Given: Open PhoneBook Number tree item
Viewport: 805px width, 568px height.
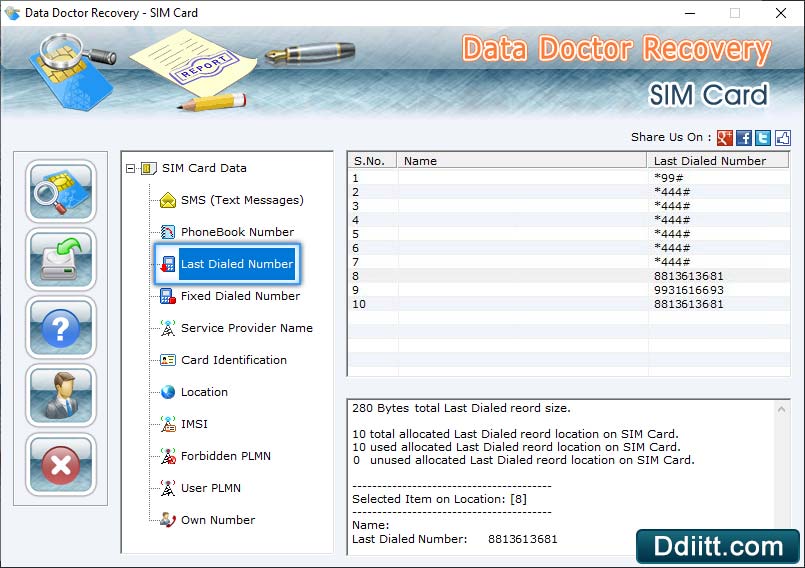Looking at the screenshot, I should point(237,232).
